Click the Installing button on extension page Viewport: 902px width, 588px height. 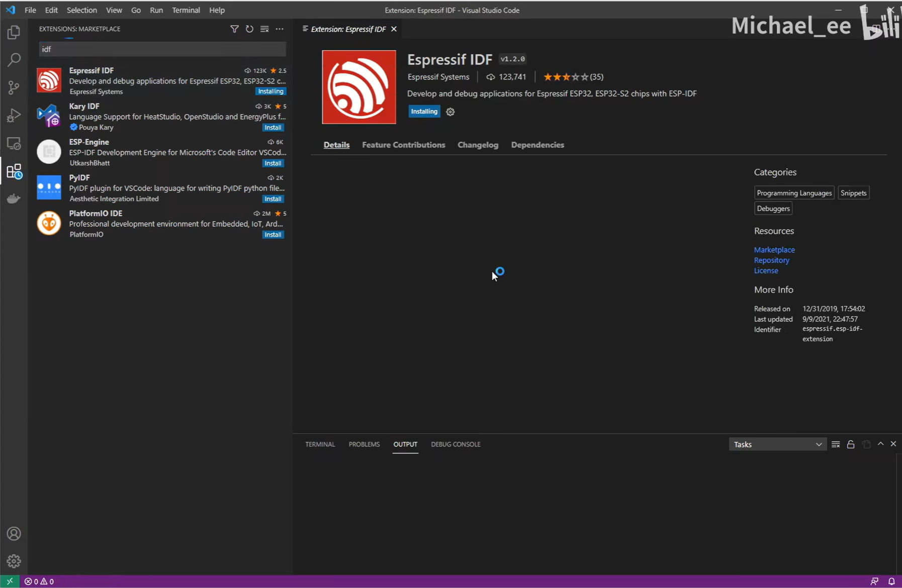pyautogui.click(x=424, y=112)
